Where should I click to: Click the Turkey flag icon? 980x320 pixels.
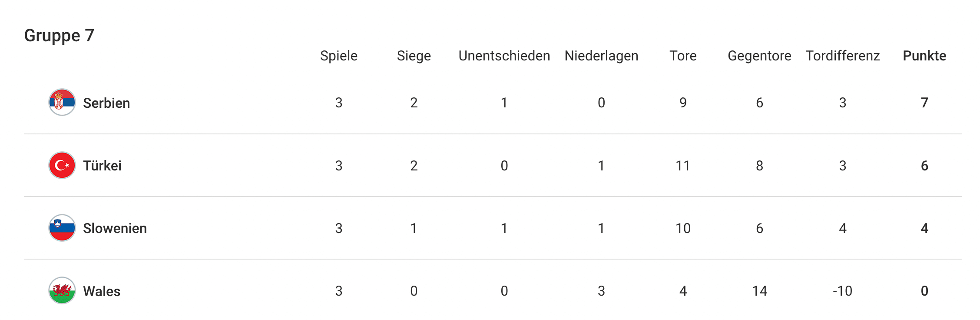(62, 165)
